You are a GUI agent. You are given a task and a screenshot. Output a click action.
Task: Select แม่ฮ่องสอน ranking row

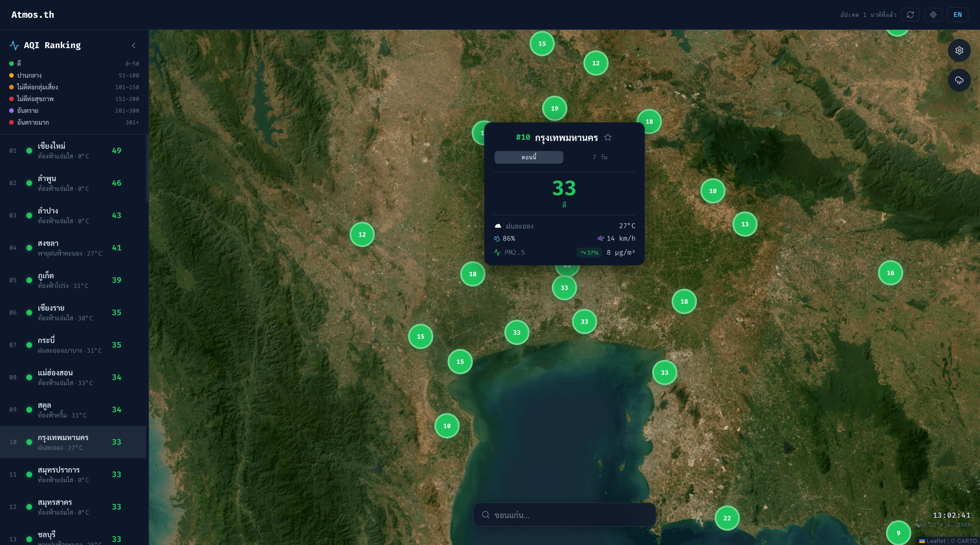[73, 377]
